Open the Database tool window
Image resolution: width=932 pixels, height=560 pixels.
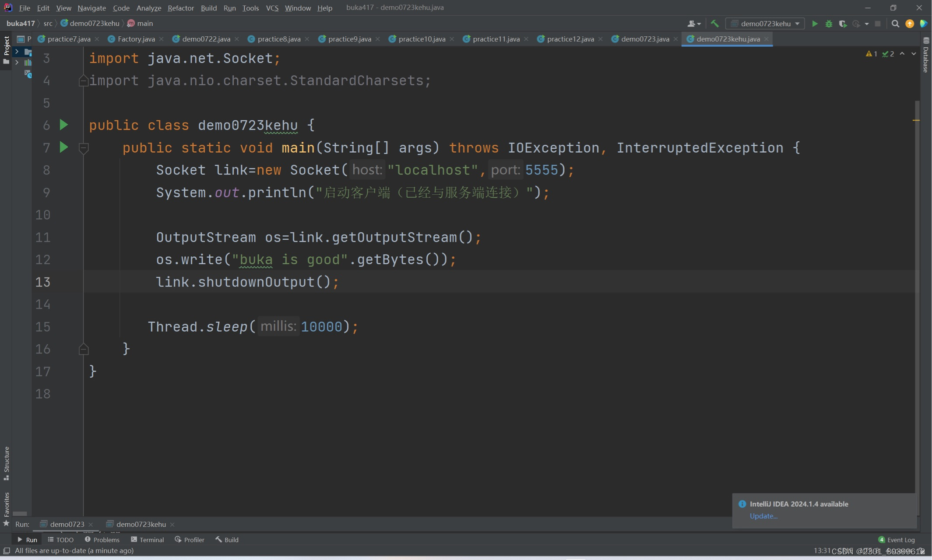tap(926, 55)
